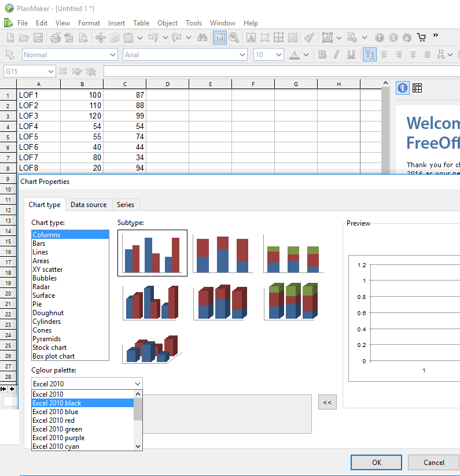
Task: Click the Cut scissors icon
Action: point(101,38)
